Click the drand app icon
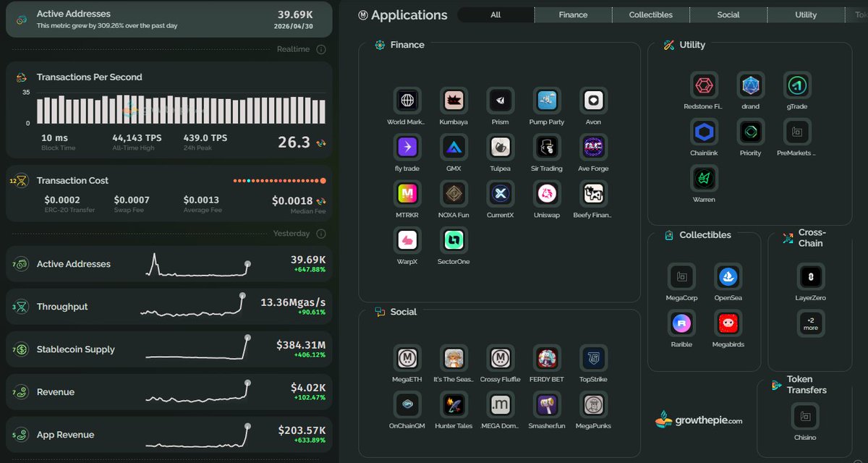Viewport: 868px width, 463px height. click(x=751, y=85)
